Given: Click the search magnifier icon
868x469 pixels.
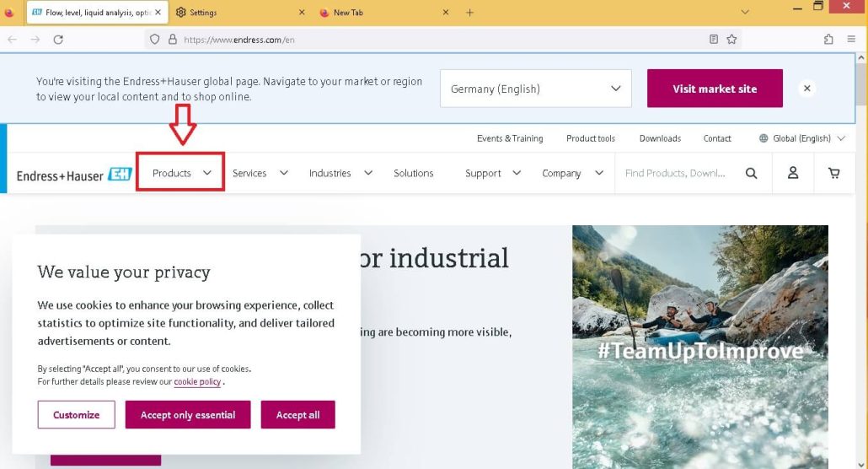Looking at the screenshot, I should (x=751, y=173).
